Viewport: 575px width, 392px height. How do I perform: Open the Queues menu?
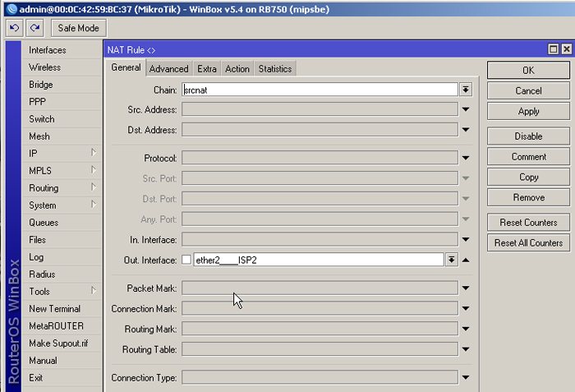point(62,223)
